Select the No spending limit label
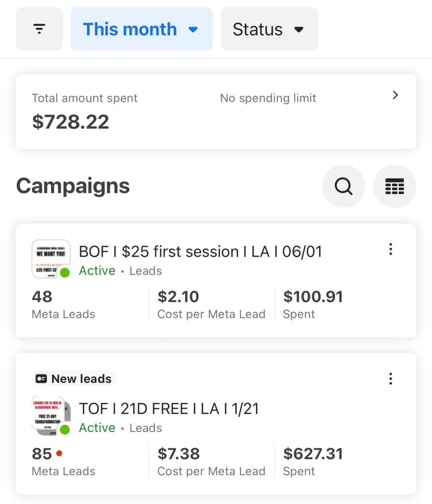The height and width of the screenshot is (504, 432). (268, 98)
